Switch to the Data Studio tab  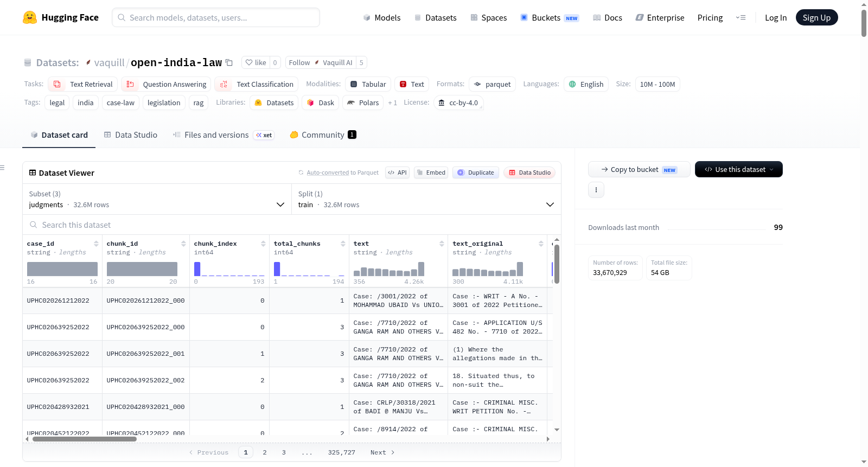(x=131, y=135)
